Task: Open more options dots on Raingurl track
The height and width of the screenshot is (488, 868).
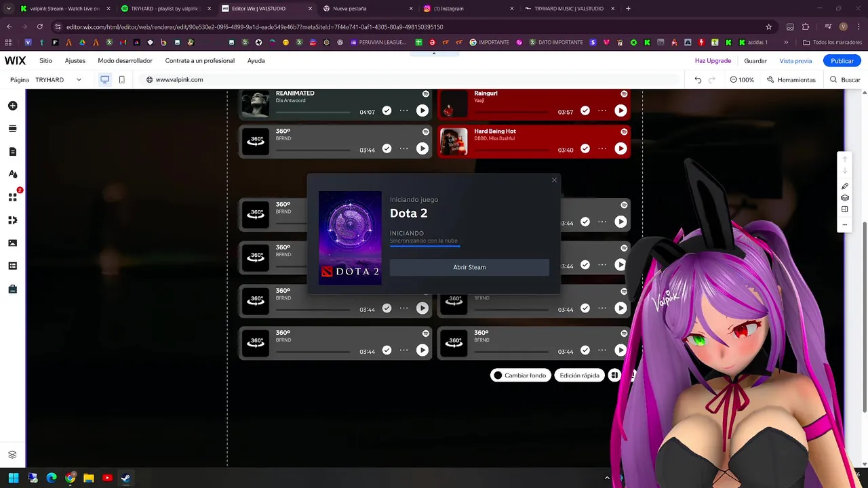Action: click(x=602, y=110)
